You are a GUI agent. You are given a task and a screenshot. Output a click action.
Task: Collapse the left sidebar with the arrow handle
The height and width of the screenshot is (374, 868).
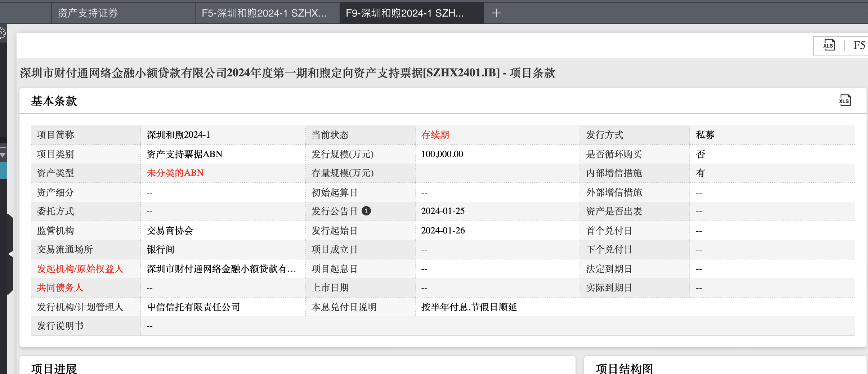(x=10, y=254)
